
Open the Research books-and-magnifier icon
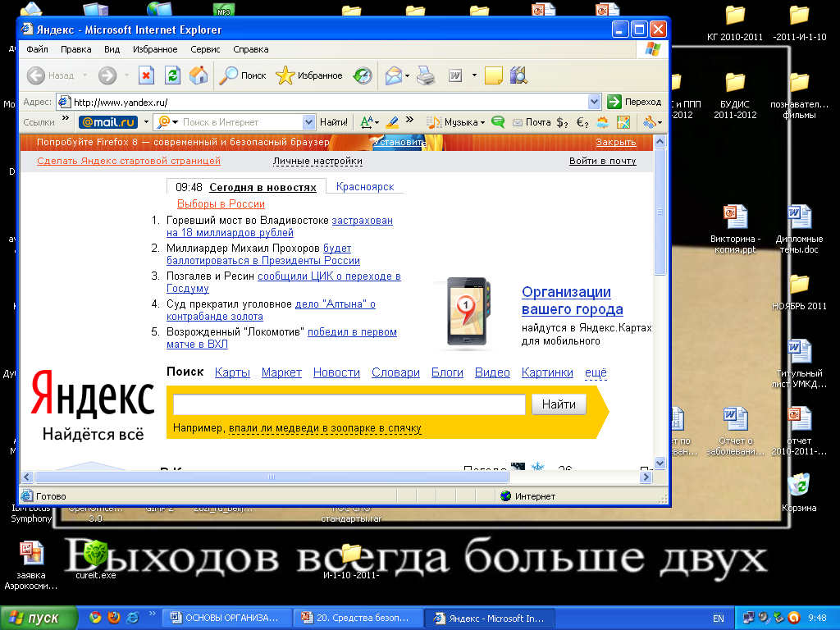(x=518, y=75)
